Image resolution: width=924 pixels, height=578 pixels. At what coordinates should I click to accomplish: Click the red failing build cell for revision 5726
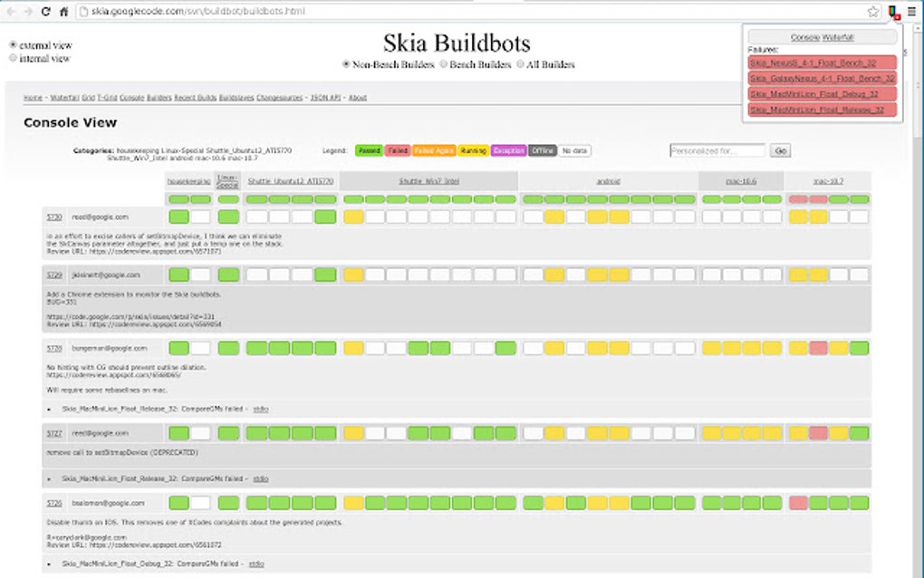799,505
